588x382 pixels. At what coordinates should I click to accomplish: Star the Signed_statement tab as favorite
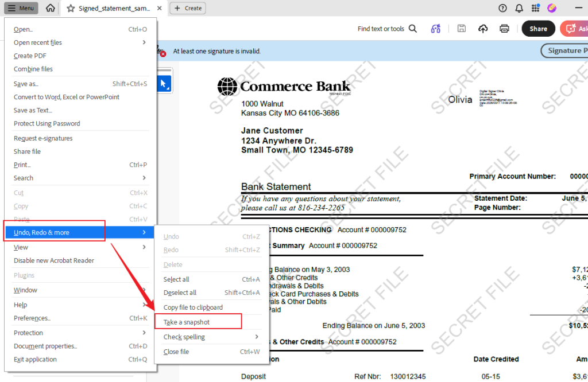71,8
